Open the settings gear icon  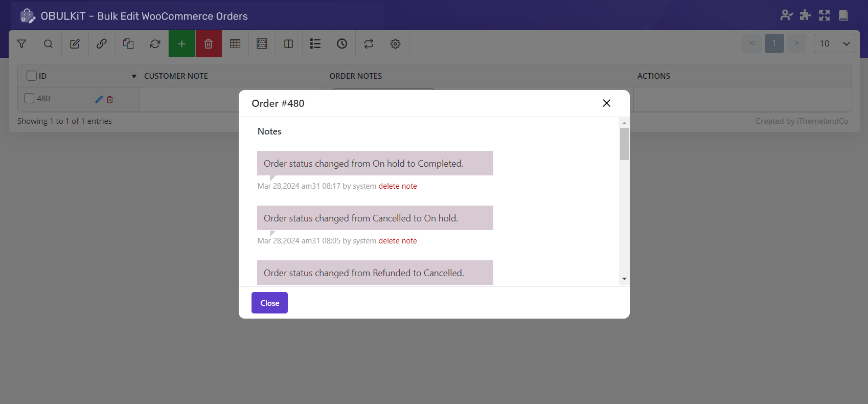pyautogui.click(x=395, y=44)
